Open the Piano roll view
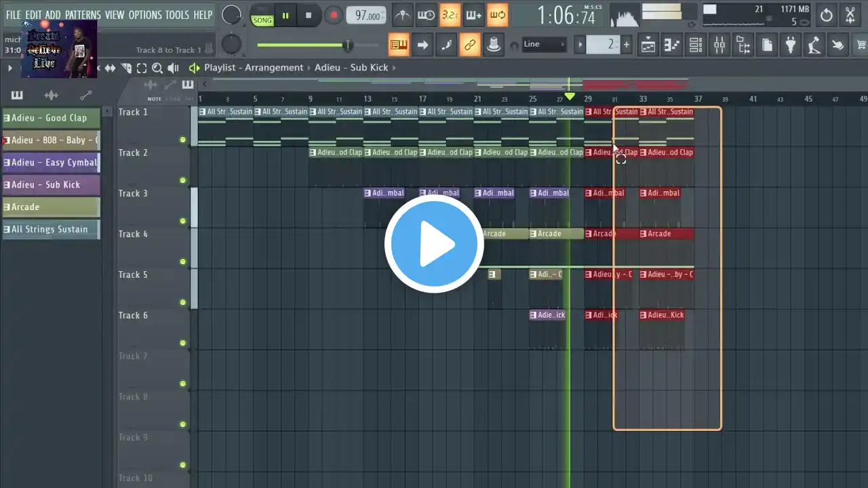The width and height of the screenshot is (868, 488). pos(672,45)
